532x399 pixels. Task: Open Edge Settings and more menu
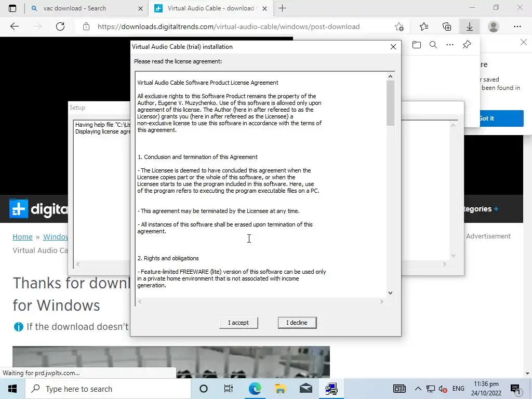[x=517, y=26]
